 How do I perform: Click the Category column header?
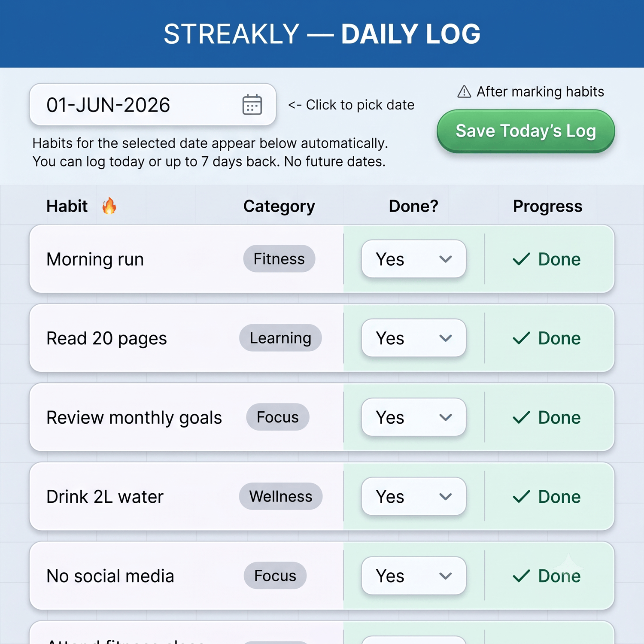[x=279, y=206]
